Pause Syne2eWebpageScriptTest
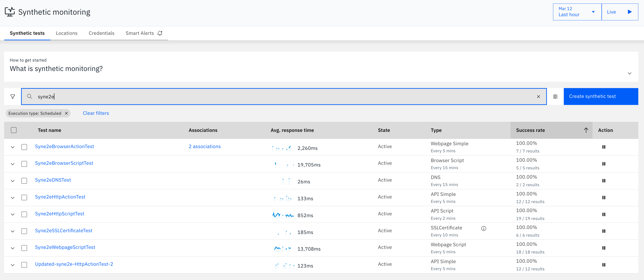This screenshot has width=644, height=280. [x=604, y=248]
